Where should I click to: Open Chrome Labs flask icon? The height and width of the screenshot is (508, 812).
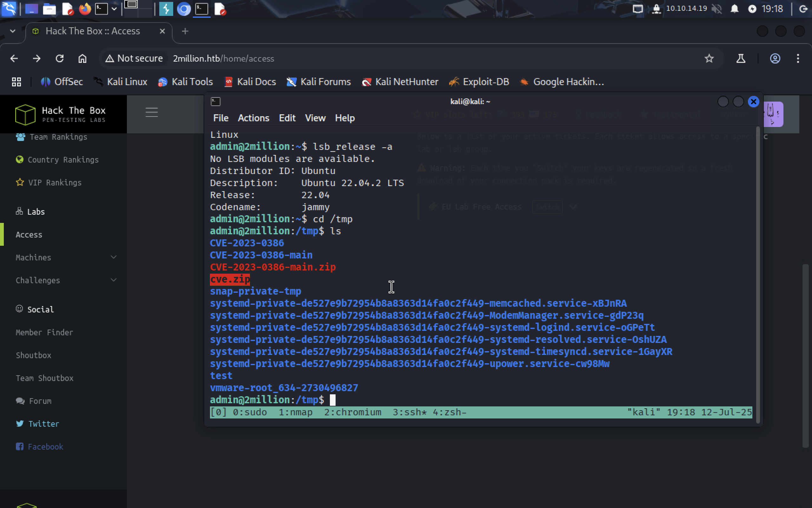pyautogui.click(x=741, y=58)
